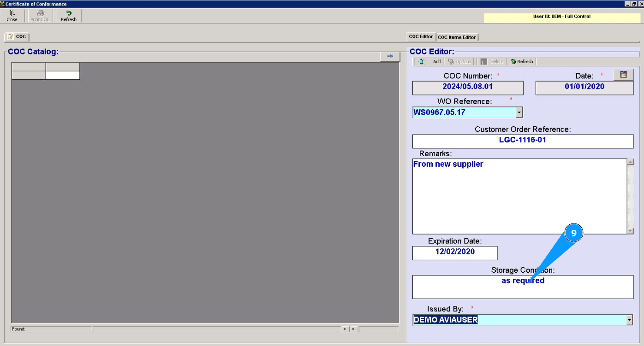This screenshot has height=346, width=644.
Task: Click inside the Remarks text area
Action: 519,196
